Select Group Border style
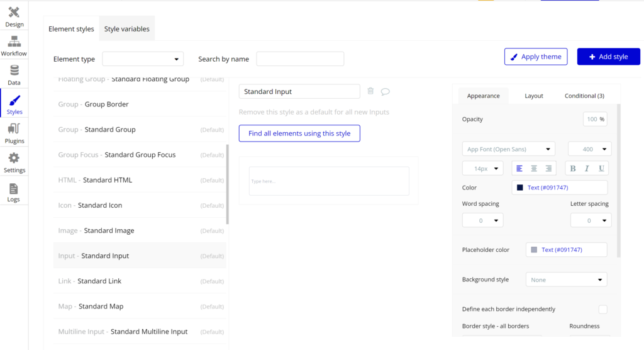The width and height of the screenshot is (644, 350). [x=140, y=104]
